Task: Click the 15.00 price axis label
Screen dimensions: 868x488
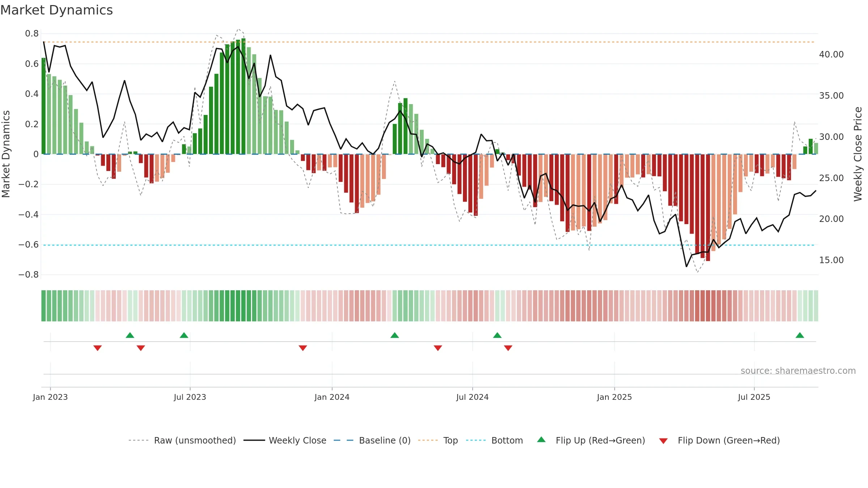Action: point(831,260)
